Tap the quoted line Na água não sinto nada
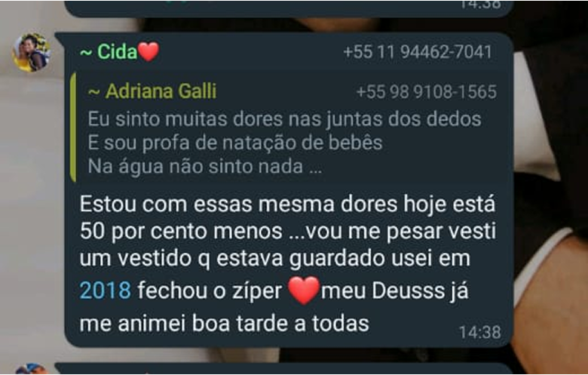The width and height of the screenshot is (588, 375). pyautogui.click(x=205, y=166)
